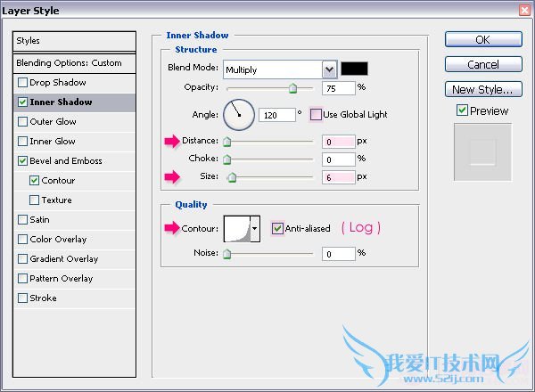Click the style preview thumbnail
535x392 pixels.
pos(482,152)
